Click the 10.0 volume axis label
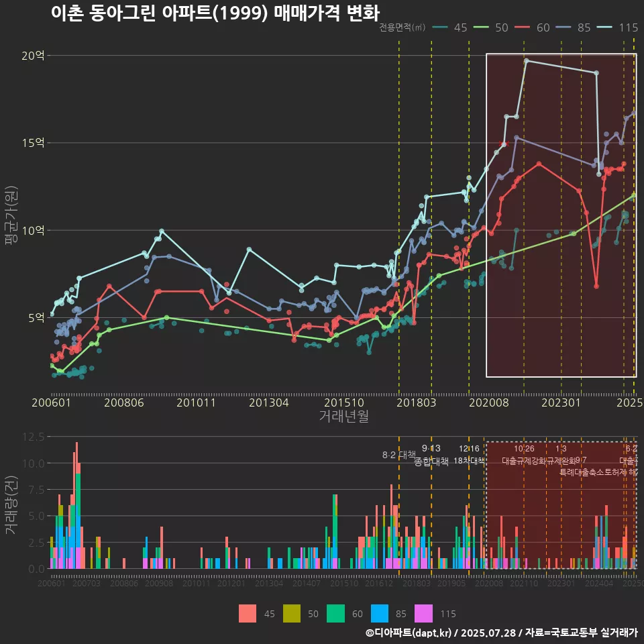This screenshot has height=644, width=644. coord(34,464)
